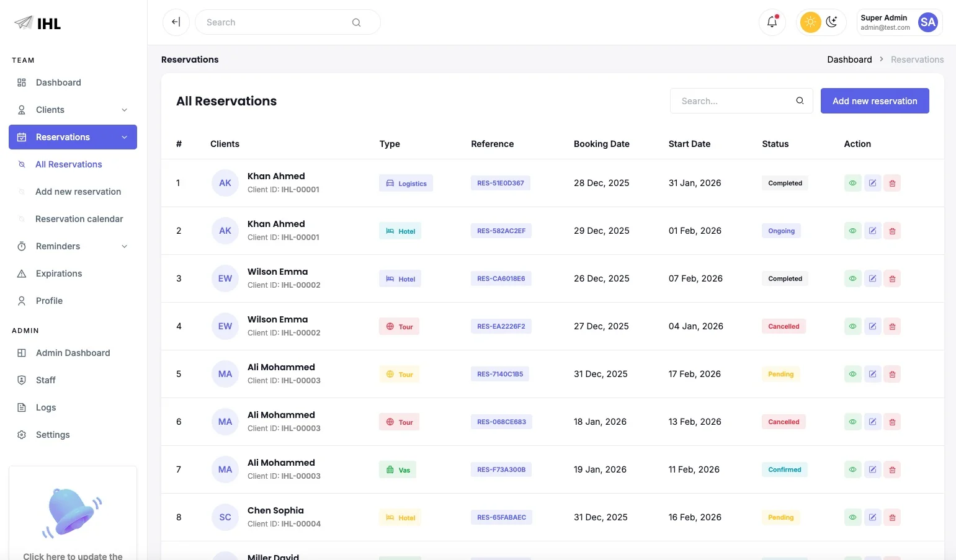Open Logs page
956x560 pixels.
coord(73,407)
